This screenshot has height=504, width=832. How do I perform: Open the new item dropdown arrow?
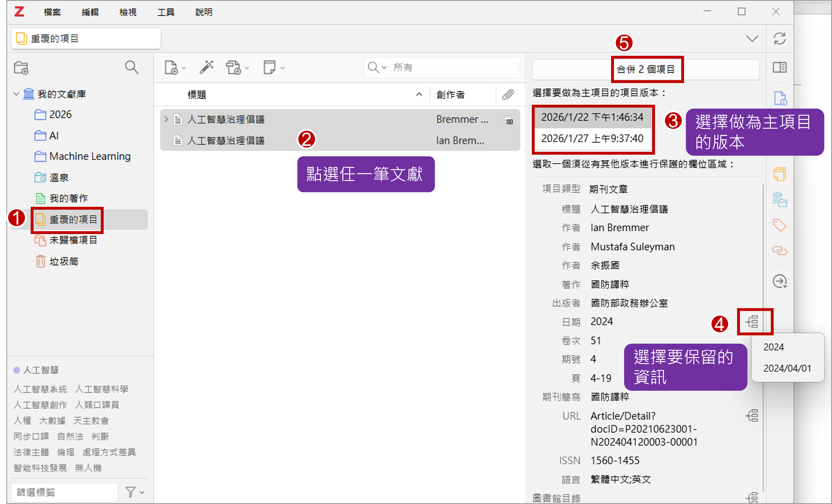coord(184,68)
